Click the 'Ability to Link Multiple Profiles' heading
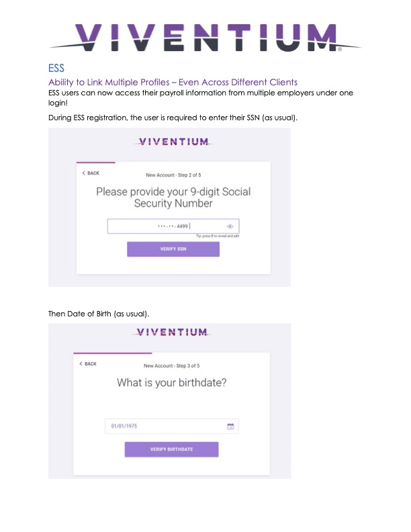The height and width of the screenshot is (532, 411). pyautogui.click(x=173, y=82)
